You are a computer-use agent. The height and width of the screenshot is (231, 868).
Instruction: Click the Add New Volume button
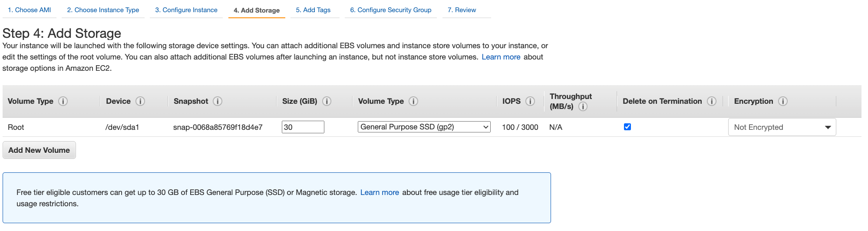point(39,150)
